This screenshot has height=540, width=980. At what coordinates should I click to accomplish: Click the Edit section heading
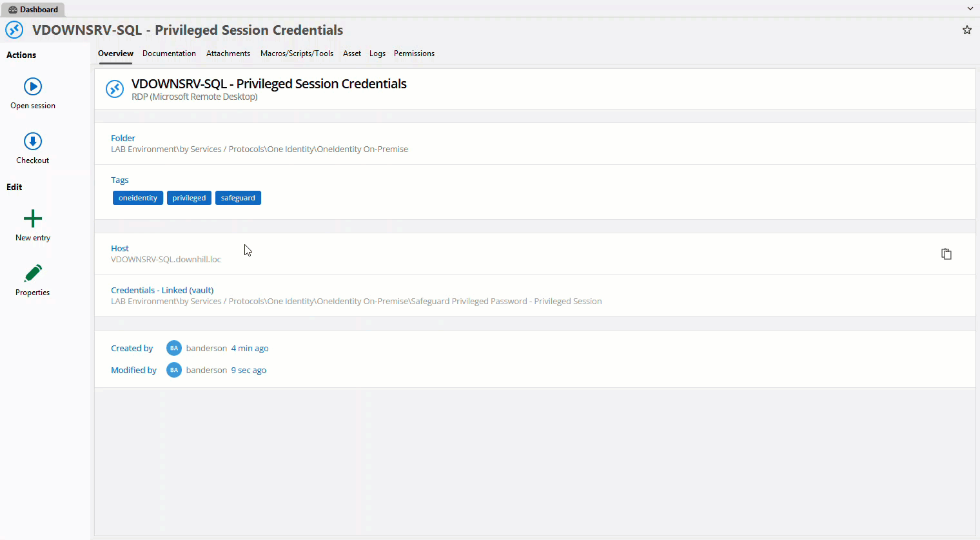tap(14, 187)
